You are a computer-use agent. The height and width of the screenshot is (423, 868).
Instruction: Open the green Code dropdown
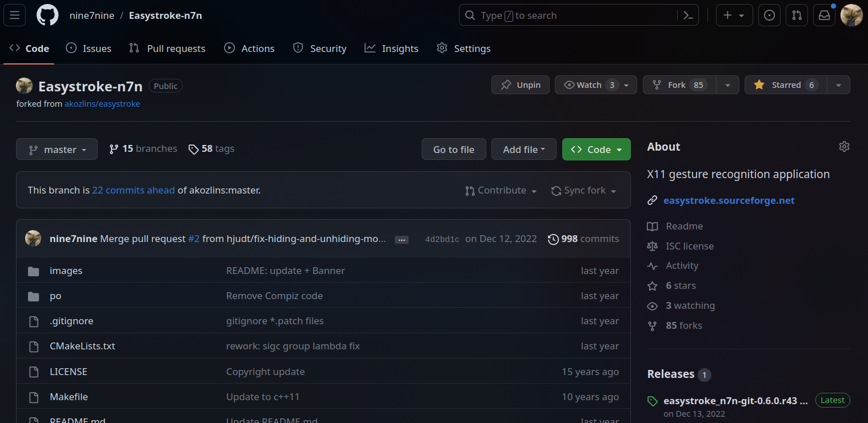[x=596, y=150]
